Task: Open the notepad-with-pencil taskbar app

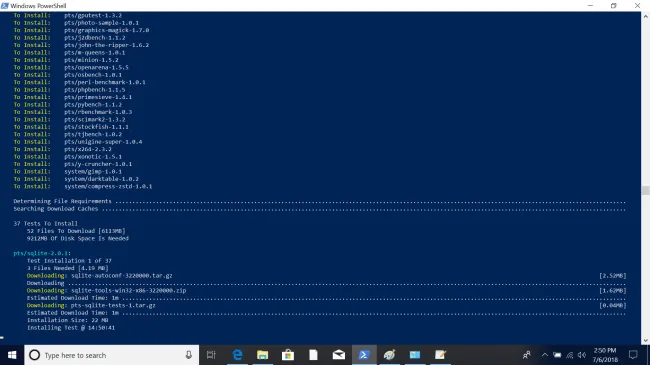Action: click(440, 355)
